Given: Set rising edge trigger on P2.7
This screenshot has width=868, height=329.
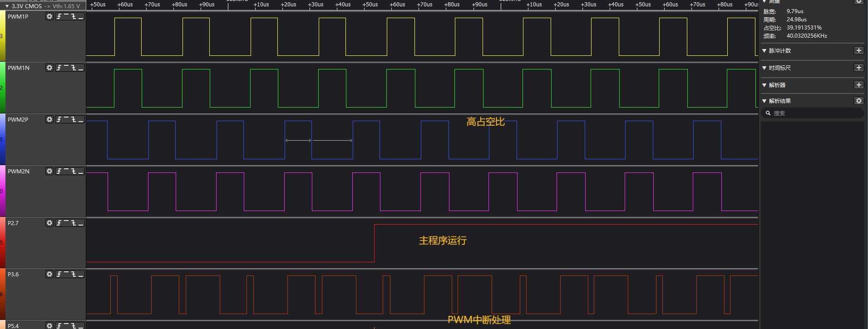Looking at the screenshot, I should tap(59, 223).
